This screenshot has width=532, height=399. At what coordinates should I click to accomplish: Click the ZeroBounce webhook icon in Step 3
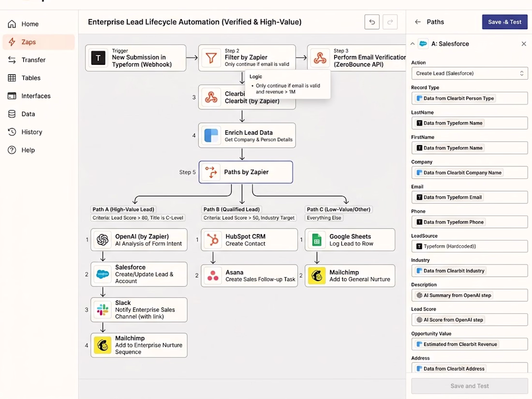(x=320, y=58)
